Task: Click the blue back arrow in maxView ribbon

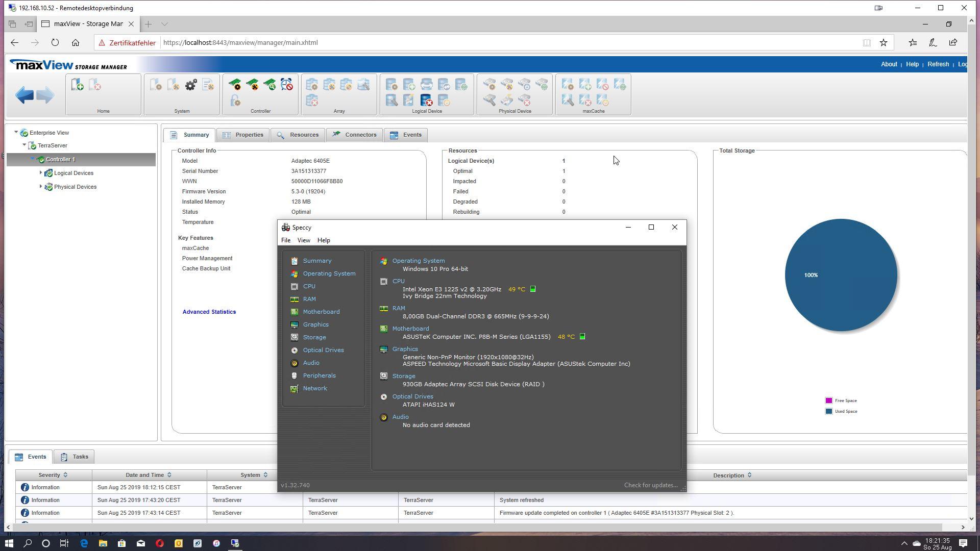Action: pyautogui.click(x=24, y=95)
